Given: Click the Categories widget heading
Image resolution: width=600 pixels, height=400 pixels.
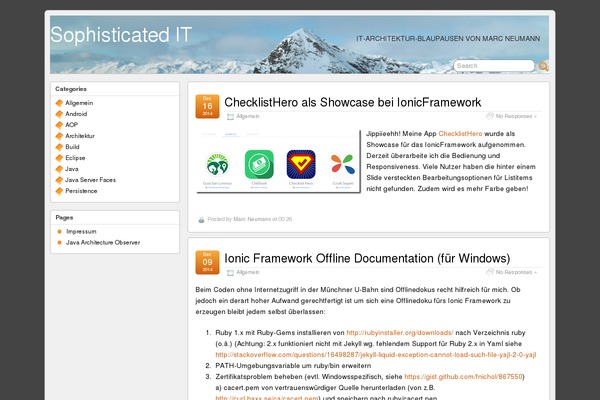Looking at the screenshot, I should [71, 89].
